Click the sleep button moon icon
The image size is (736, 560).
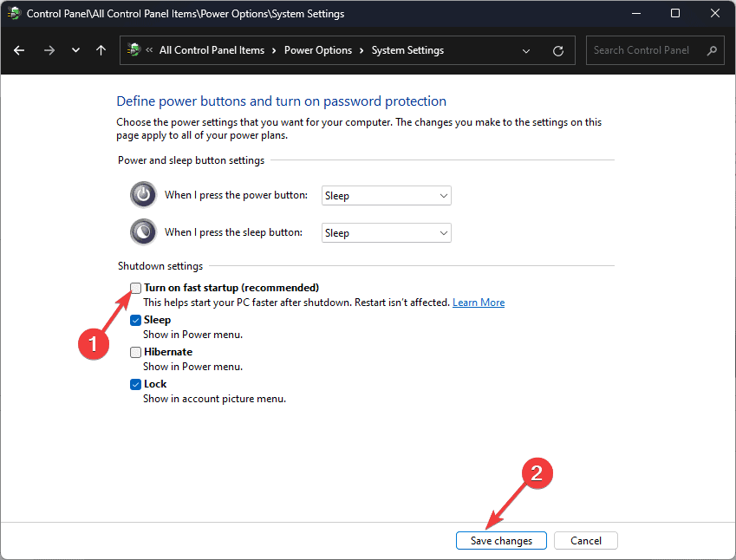click(143, 232)
